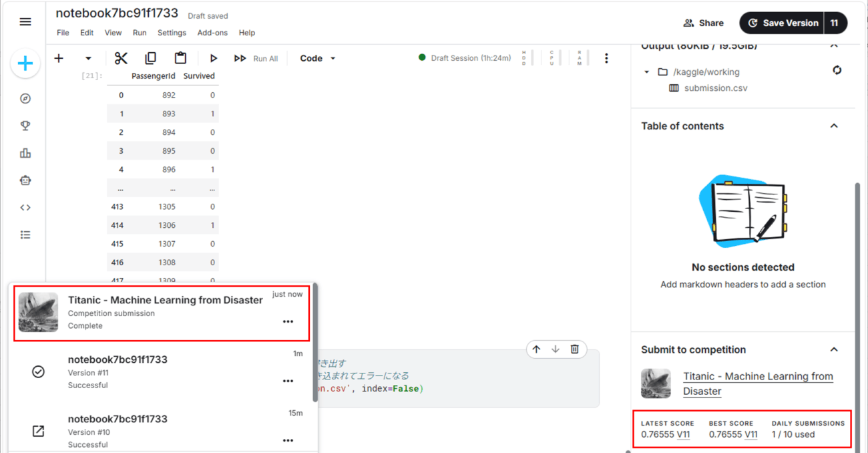Open the submission.csv output file
Screen dimensions: 868x453
pos(716,88)
